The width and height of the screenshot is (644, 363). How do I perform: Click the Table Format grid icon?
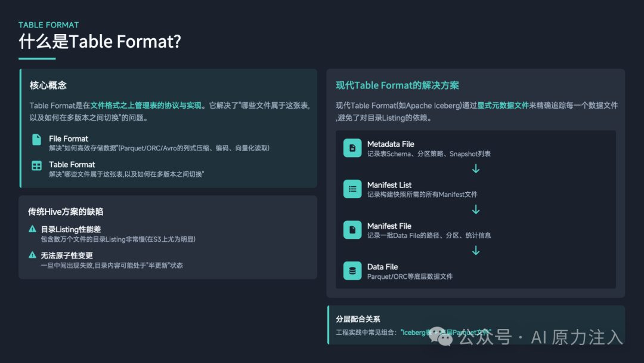point(36,165)
